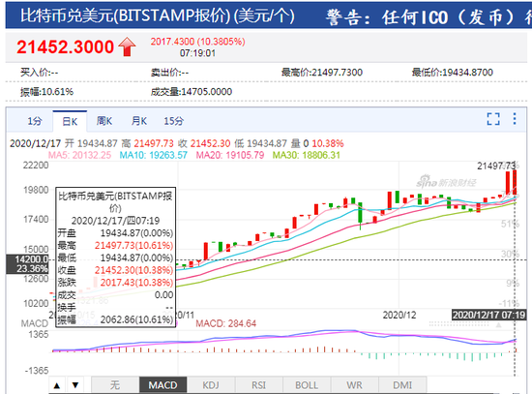Select the WR indicator button
The image size is (532, 394).
point(354,385)
